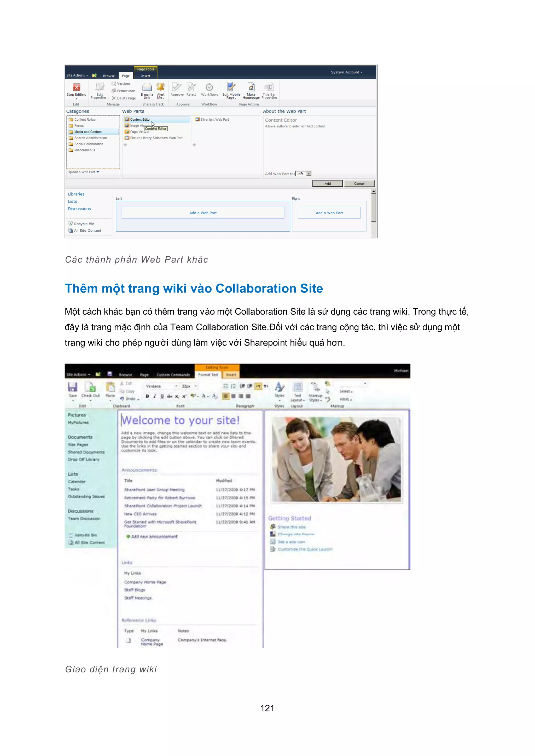Open the Styles gallery icon
Image resolution: width=535 pixels, height=756 pixels.
[279, 386]
